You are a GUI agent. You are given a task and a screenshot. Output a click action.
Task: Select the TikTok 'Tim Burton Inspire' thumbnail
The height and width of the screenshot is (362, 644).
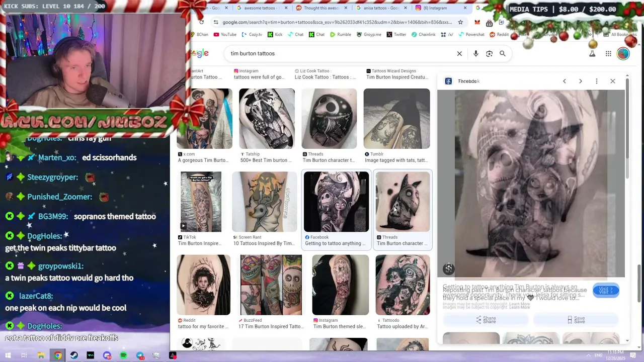pyautogui.click(x=201, y=202)
